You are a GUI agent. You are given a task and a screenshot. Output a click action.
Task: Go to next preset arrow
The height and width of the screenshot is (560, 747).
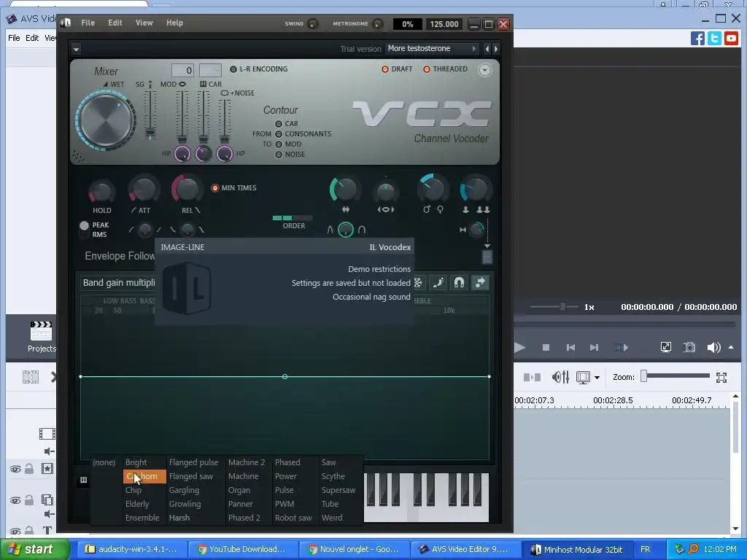[x=496, y=49]
